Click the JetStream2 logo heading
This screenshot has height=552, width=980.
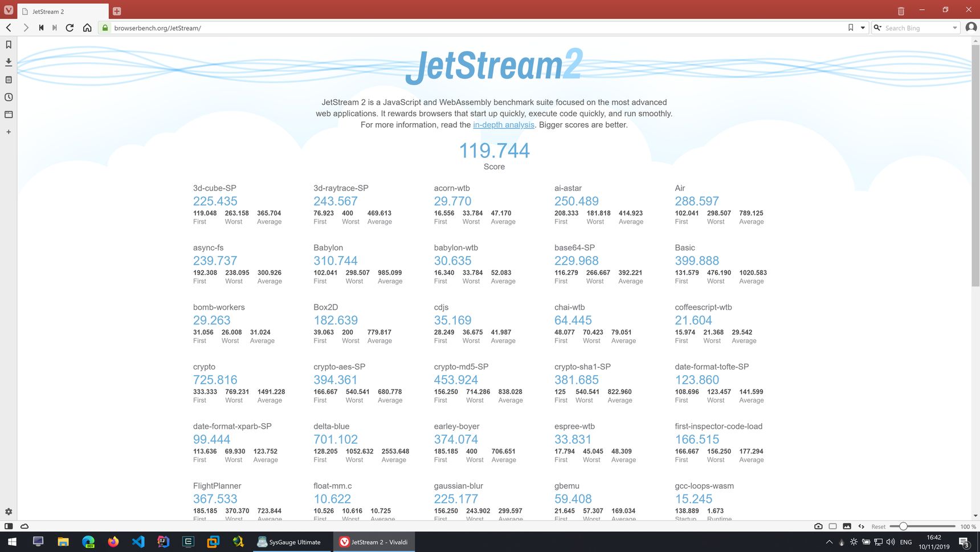tap(494, 66)
